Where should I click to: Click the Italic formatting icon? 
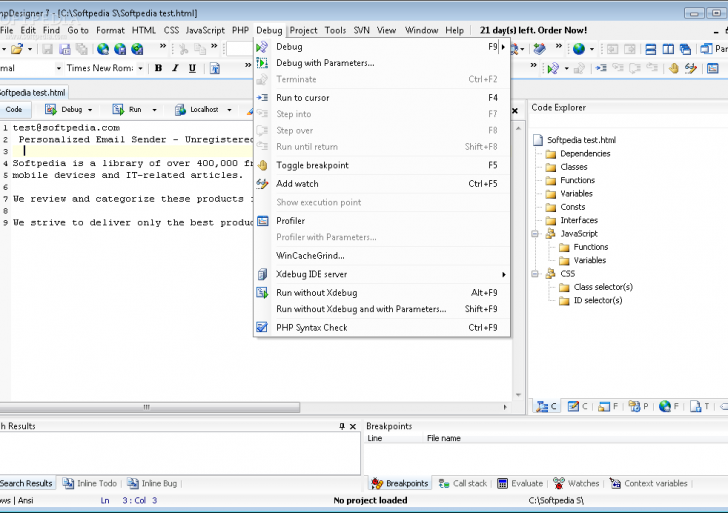(176, 68)
